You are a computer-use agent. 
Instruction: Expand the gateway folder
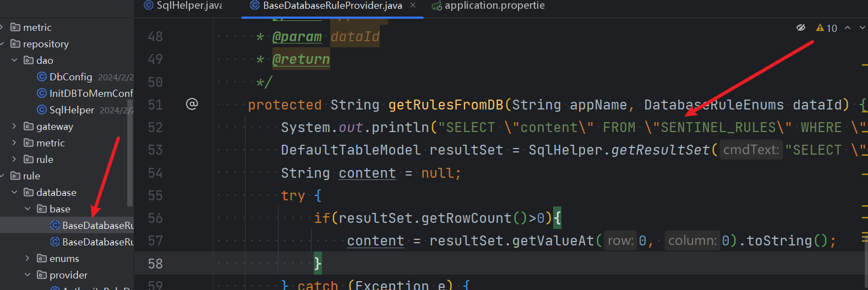(x=14, y=127)
